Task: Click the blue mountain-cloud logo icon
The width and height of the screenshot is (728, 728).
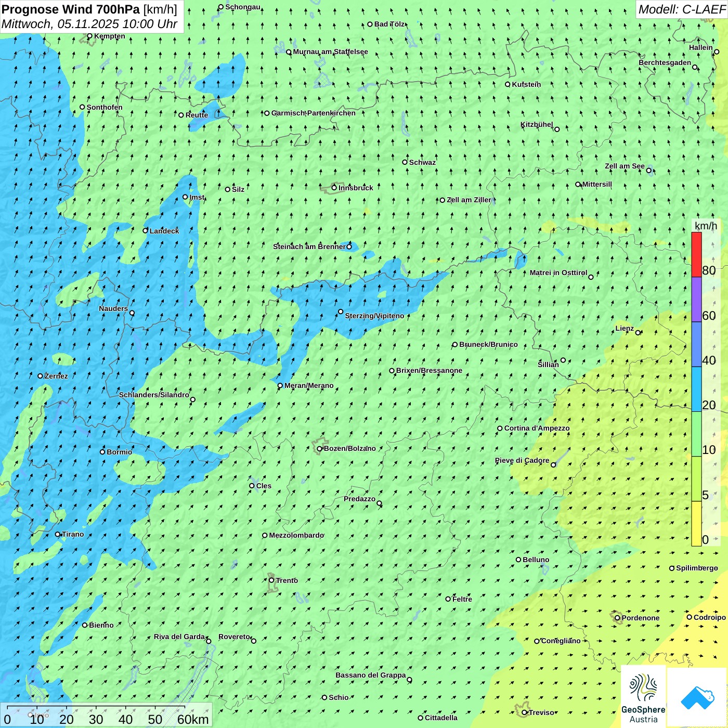Action: (697, 697)
